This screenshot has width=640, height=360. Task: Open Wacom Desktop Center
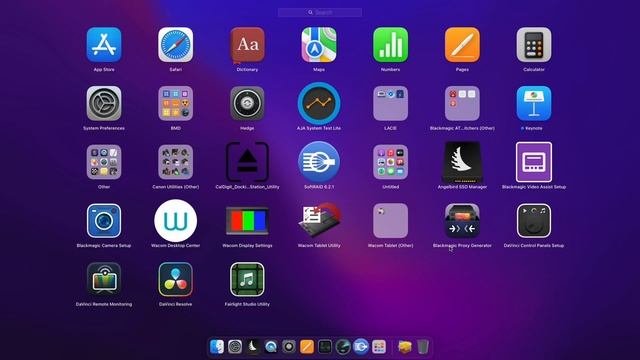(x=176, y=221)
